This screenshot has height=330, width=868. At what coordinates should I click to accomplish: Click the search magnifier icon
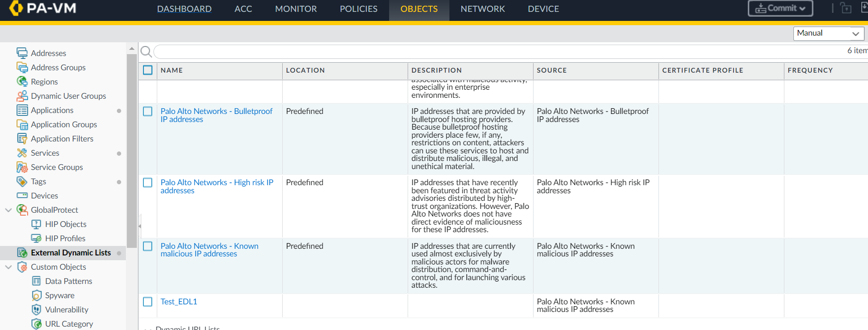pyautogui.click(x=146, y=51)
